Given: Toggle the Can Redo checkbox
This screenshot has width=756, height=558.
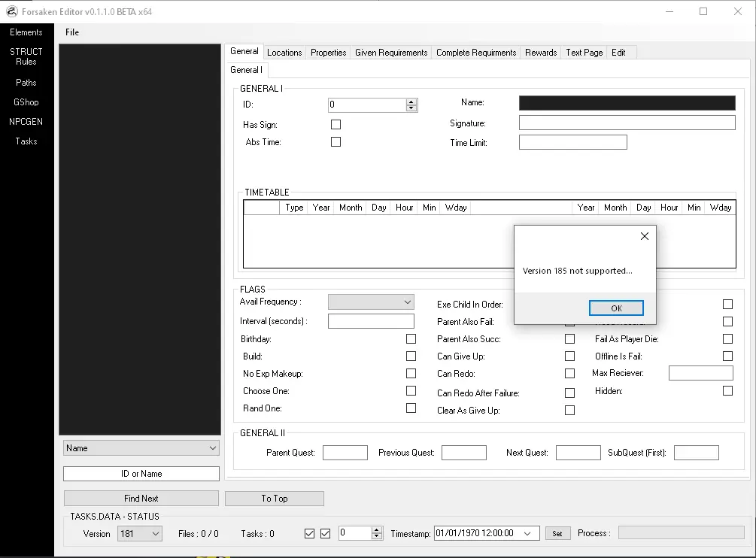Looking at the screenshot, I should click(x=569, y=374).
